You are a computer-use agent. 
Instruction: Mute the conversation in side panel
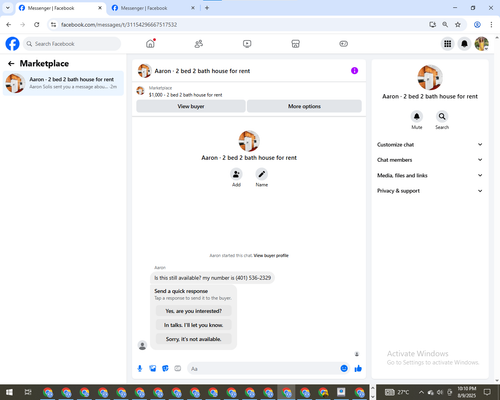click(x=417, y=116)
